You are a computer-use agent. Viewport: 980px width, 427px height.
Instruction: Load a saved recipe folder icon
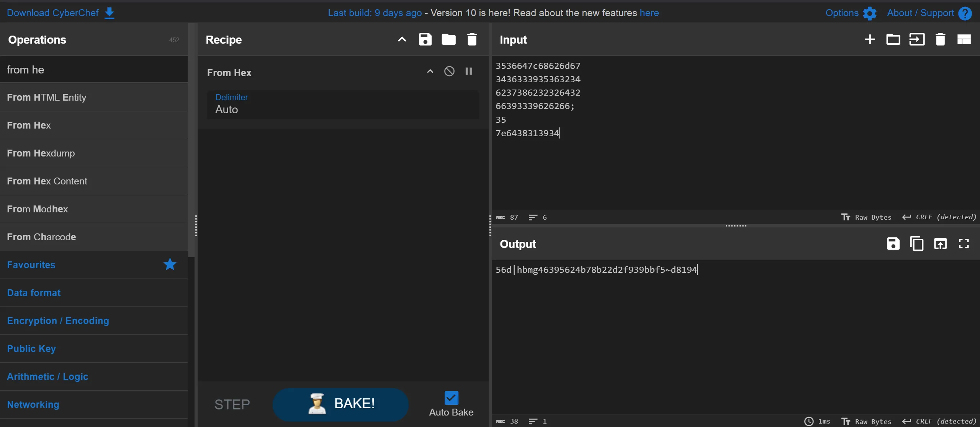pyautogui.click(x=448, y=39)
